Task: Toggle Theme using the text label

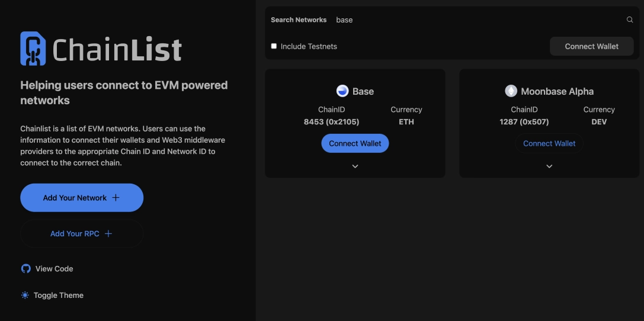Action: (59, 296)
